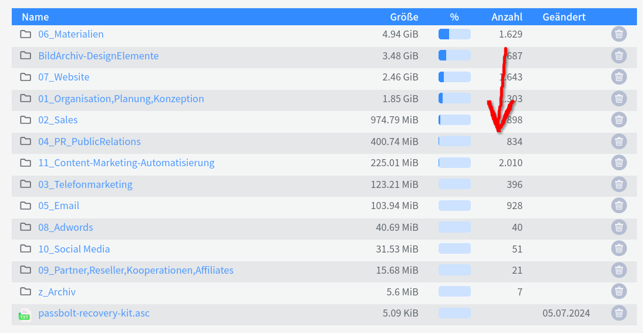Sort by the Geändert column header
Viewport: 644px width, 333px height.
(564, 17)
